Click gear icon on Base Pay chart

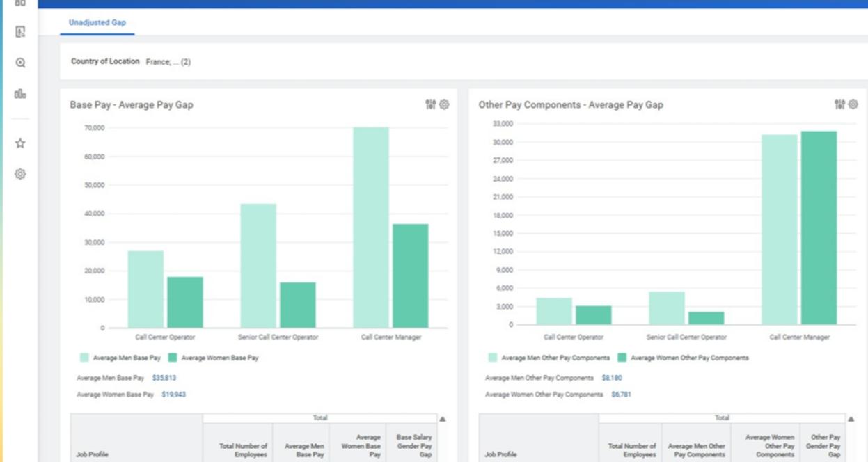[x=444, y=104]
